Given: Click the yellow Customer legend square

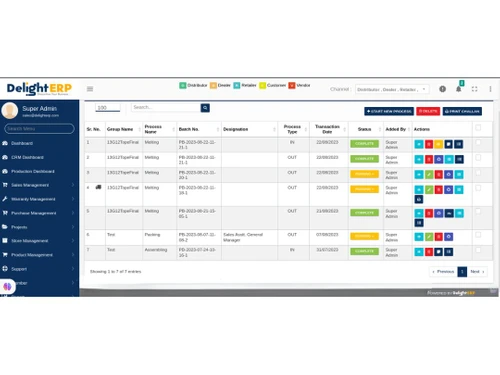Looking at the screenshot, I should [x=263, y=85].
